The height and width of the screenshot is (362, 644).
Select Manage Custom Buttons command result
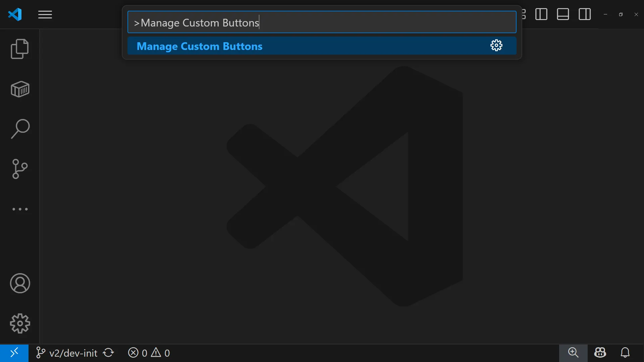click(x=268, y=46)
